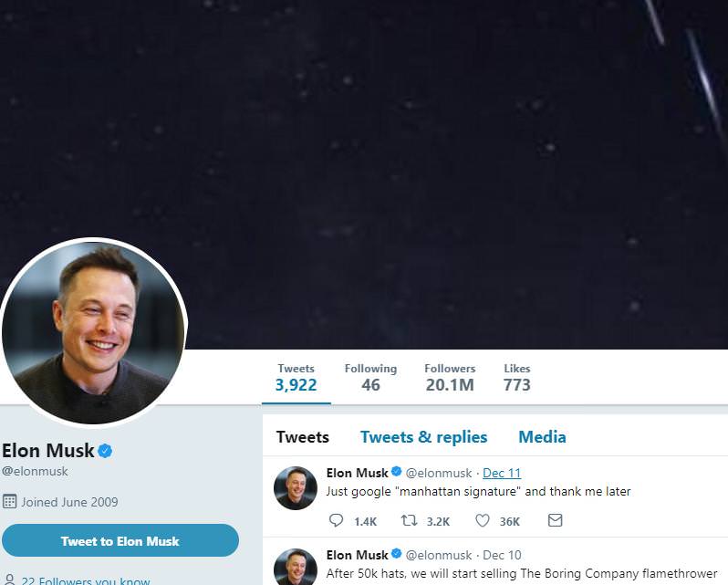The height and width of the screenshot is (585, 728).
Task: Like the Dec 11 tweet heart icon
Action: [x=483, y=520]
